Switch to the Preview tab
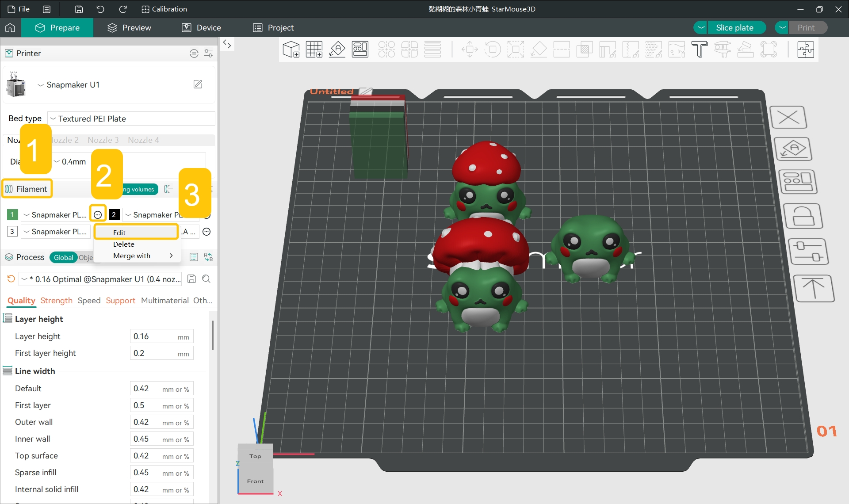 click(129, 28)
